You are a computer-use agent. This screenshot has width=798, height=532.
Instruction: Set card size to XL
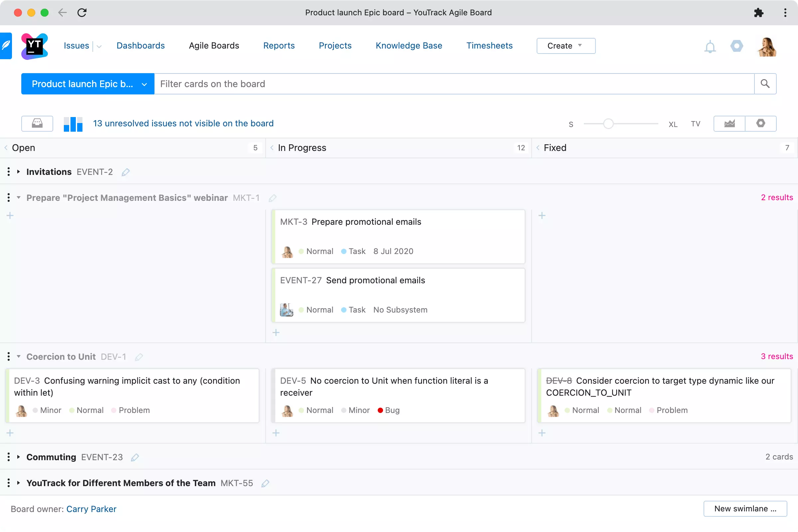click(x=673, y=124)
